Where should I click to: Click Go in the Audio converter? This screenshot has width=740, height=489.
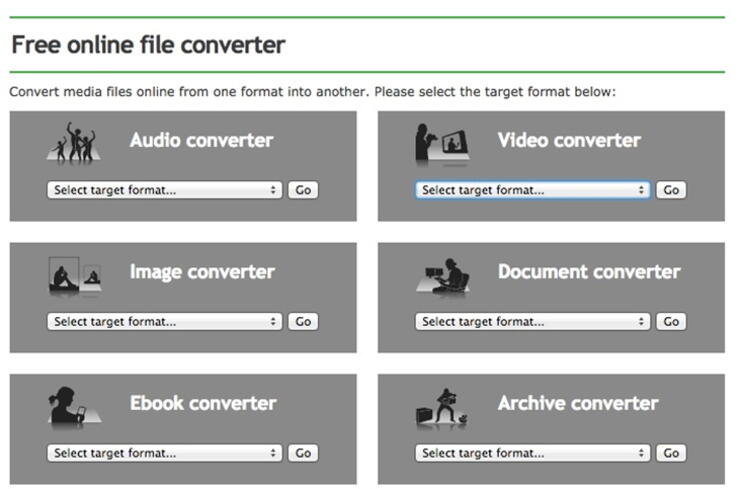tap(303, 190)
